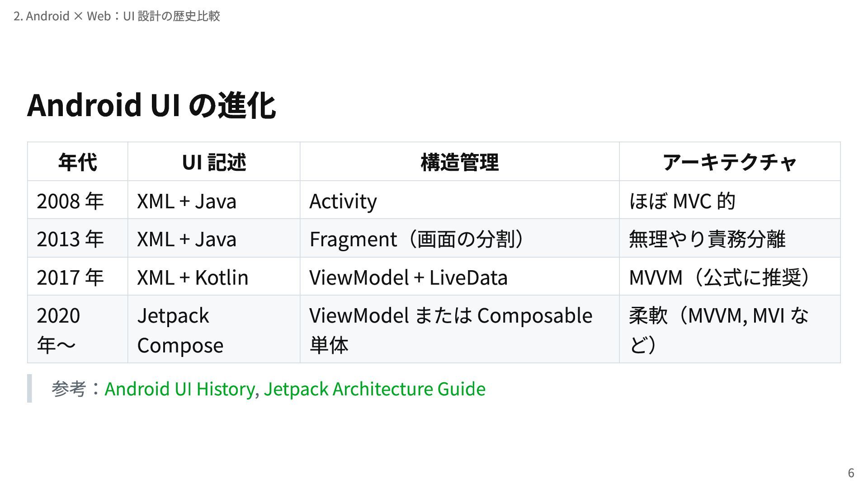868x488 pixels.
Task: Open the Jetpack Architecture Guide link
Action: tap(374, 389)
